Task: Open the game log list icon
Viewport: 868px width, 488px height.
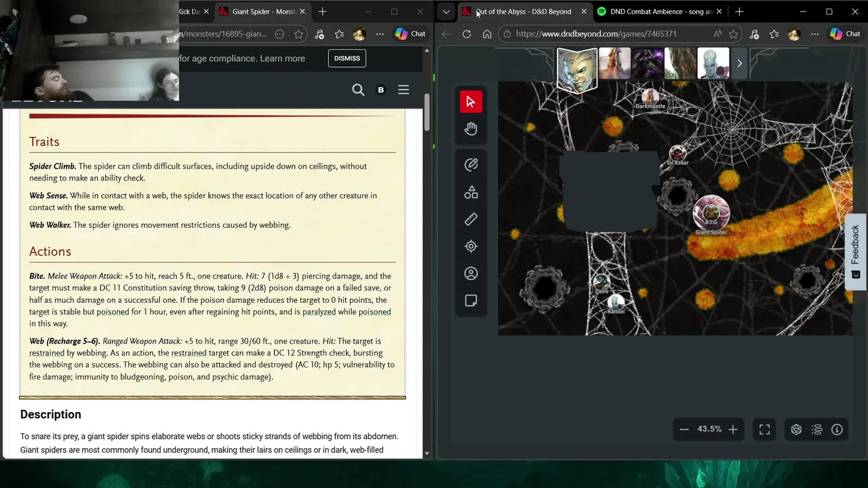Action: coord(816,429)
